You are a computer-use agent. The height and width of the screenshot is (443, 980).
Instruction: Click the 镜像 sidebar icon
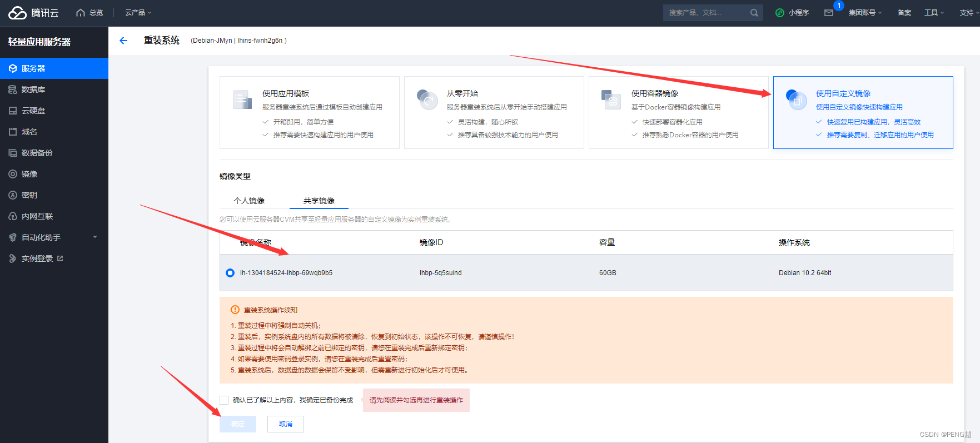[13, 174]
